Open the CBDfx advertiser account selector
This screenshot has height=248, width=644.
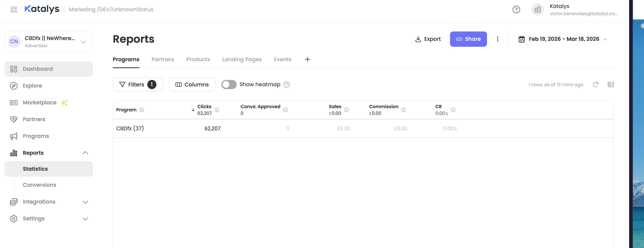49,42
